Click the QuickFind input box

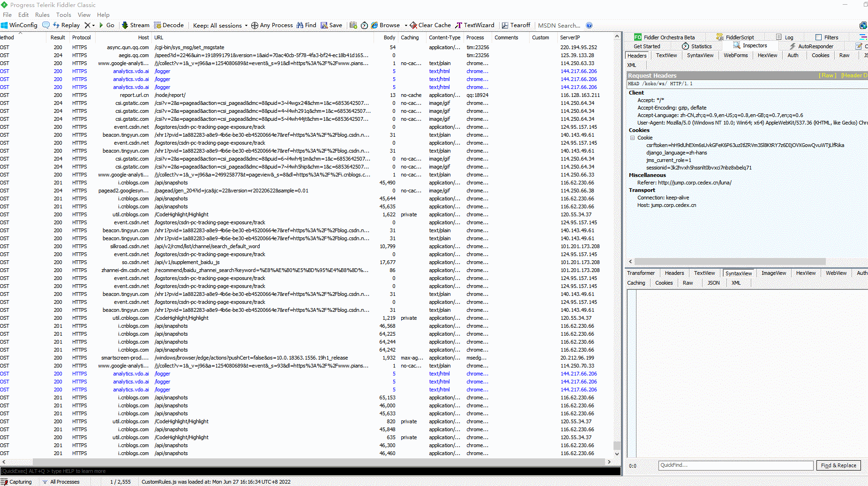(736, 465)
